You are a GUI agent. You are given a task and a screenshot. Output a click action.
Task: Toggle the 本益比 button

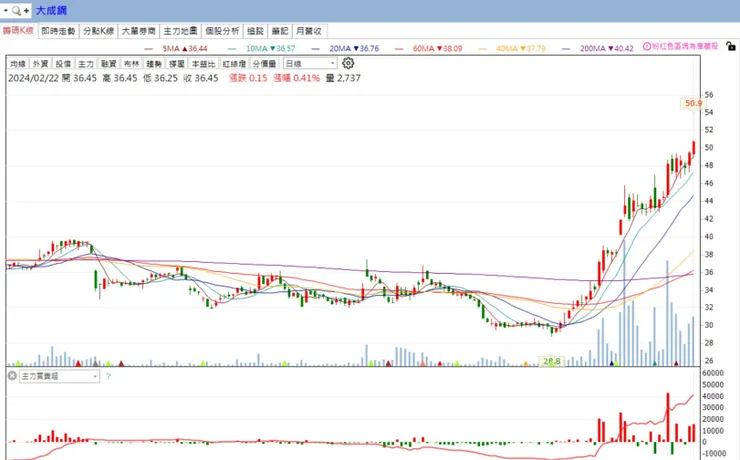click(x=203, y=64)
